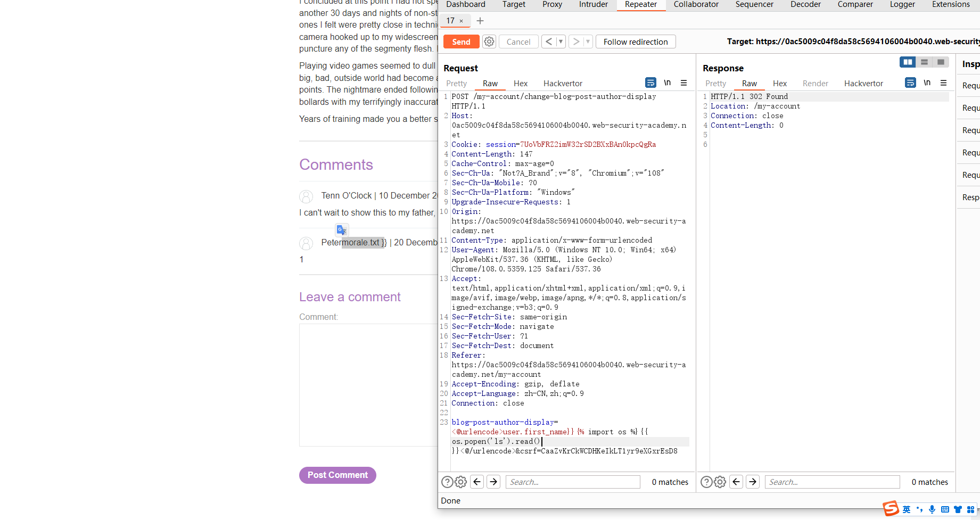This screenshot has height=520, width=980.
Task: Select Request Pretty view tab
Action: click(x=456, y=83)
